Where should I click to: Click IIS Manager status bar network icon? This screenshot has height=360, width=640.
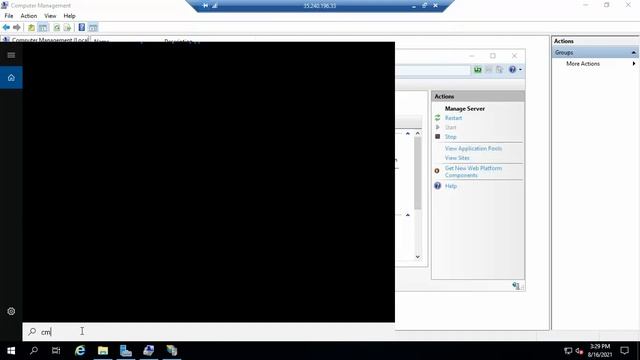pos(516,286)
